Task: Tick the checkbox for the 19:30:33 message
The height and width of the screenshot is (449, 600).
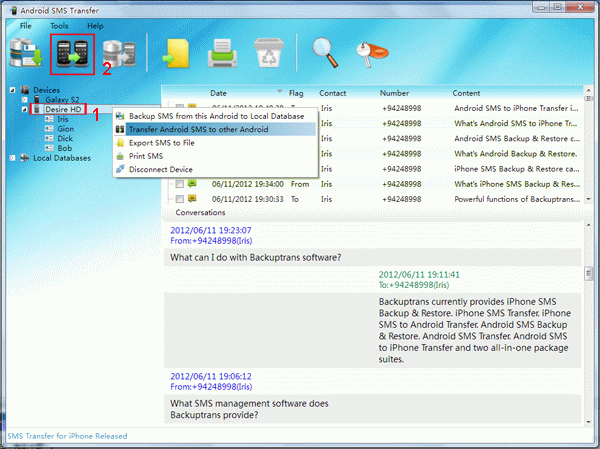Action: pyautogui.click(x=179, y=199)
